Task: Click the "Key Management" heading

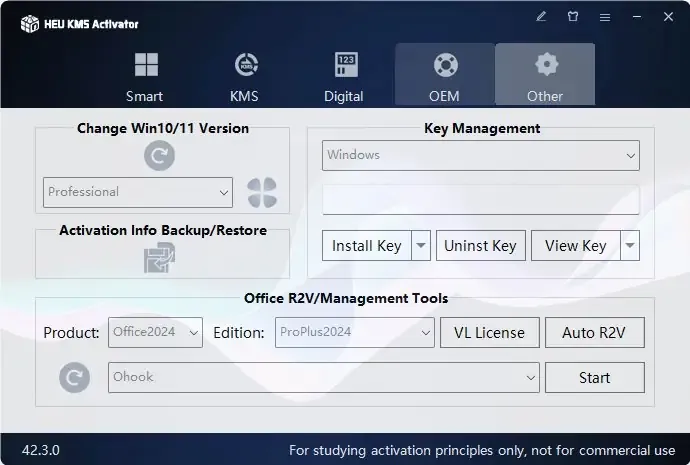Action: point(482,128)
